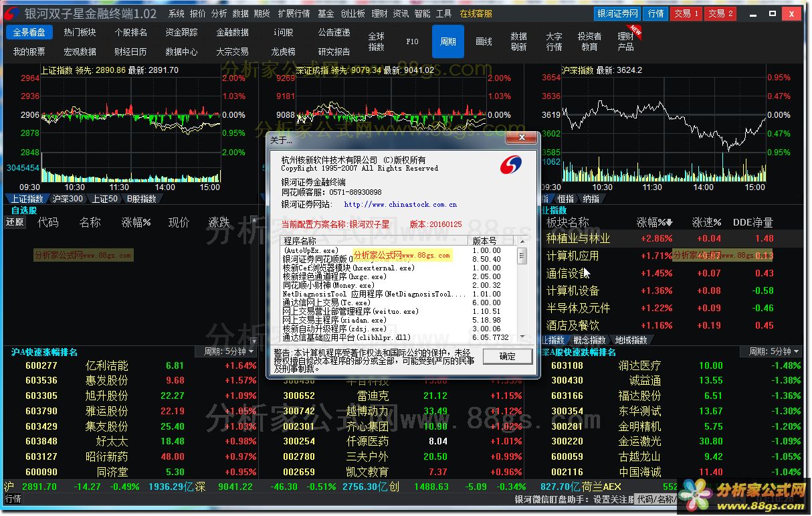
Task: Select the 画线 drawing tool
Action: pos(484,41)
